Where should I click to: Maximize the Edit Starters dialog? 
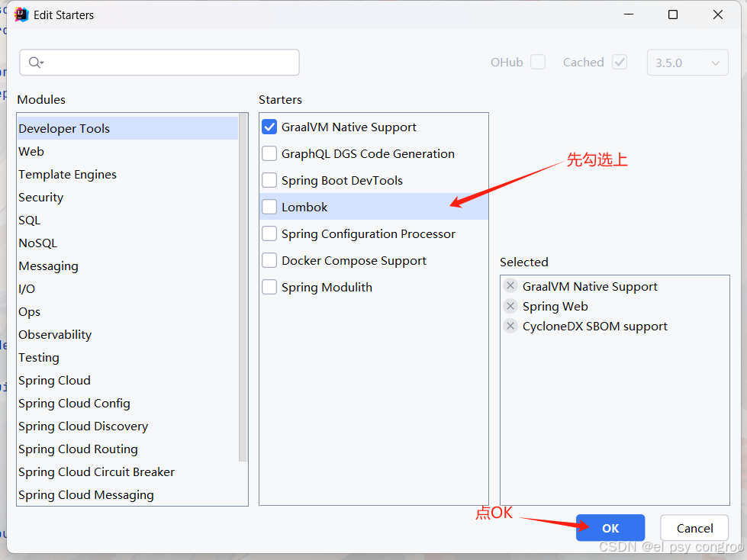pos(673,14)
